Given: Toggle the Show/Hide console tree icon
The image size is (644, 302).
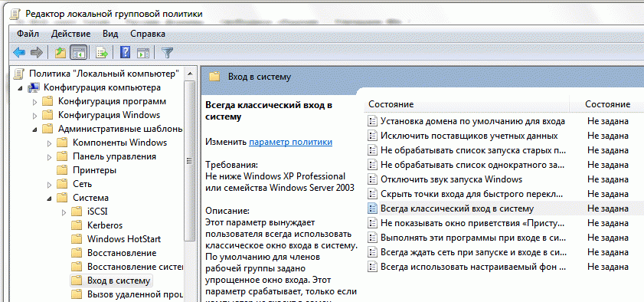Looking at the screenshot, I should pos(78,53).
